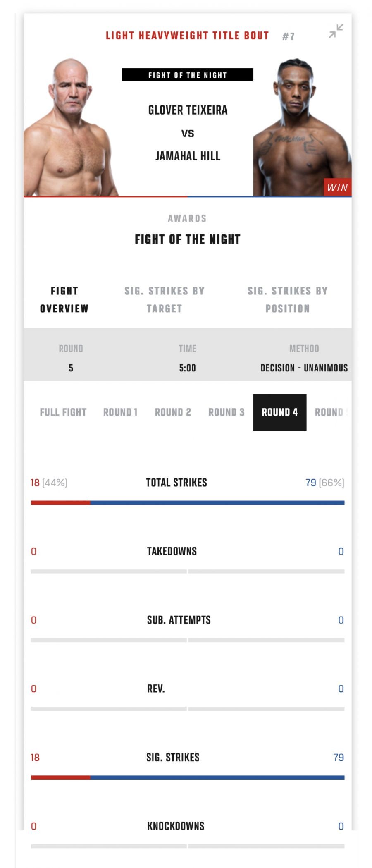Click the active Round 4 tab
The width and height of the screenshot is (372, 868).
click(x=279, y=412)
